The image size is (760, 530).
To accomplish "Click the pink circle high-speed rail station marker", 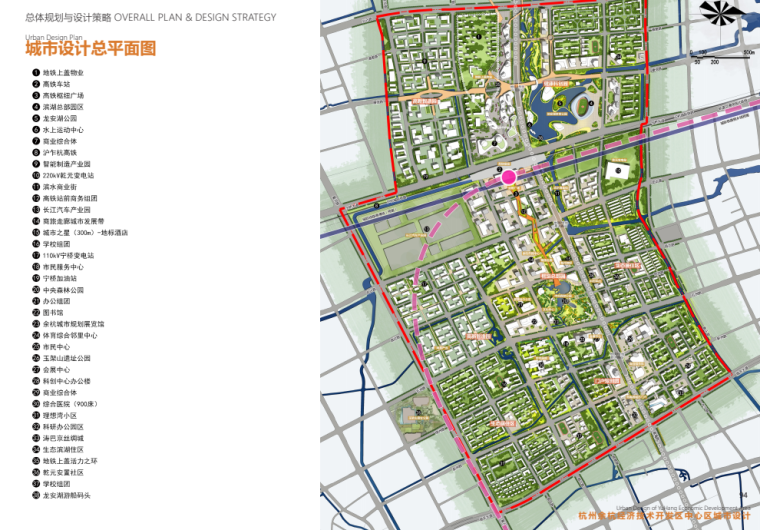I will (x=508, y=177).
